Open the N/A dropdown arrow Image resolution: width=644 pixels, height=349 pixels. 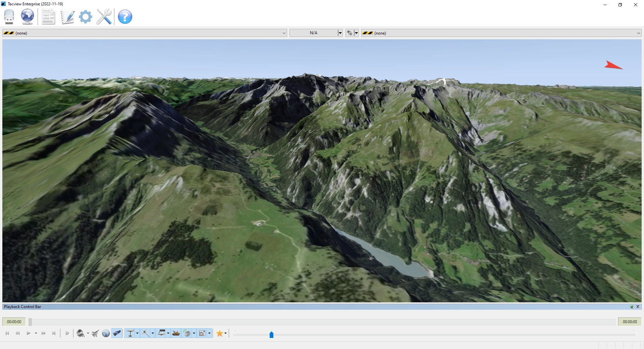[340, 33]
